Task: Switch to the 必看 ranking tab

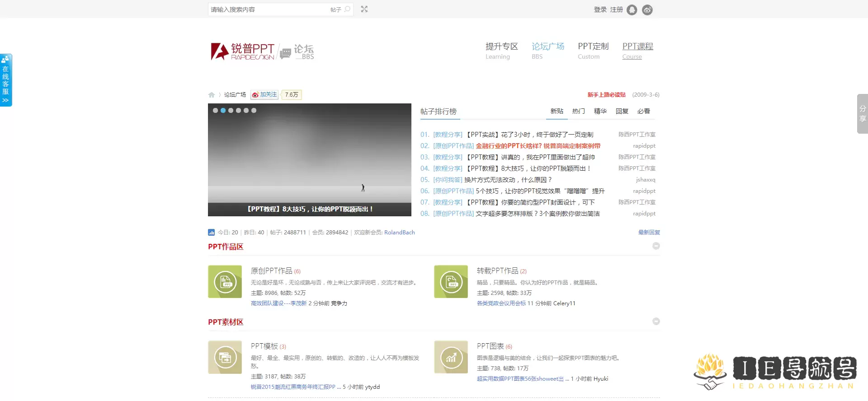Action: [644, 111]
